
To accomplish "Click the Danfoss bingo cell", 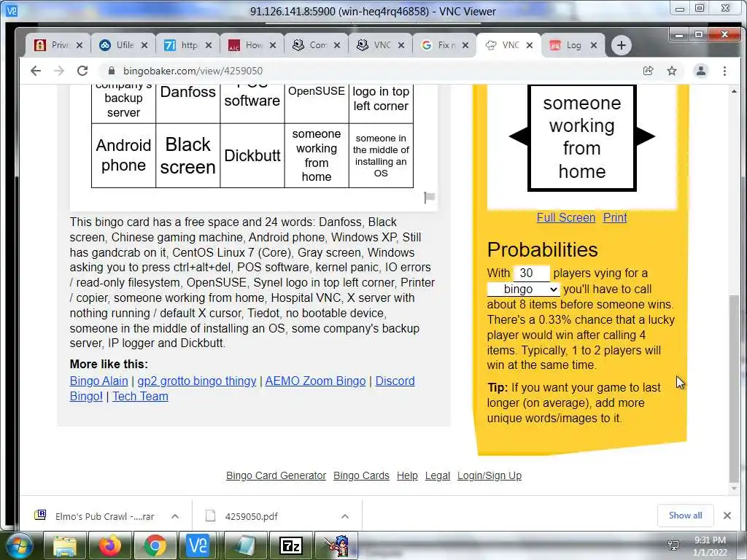I will (x=187, y=103).
